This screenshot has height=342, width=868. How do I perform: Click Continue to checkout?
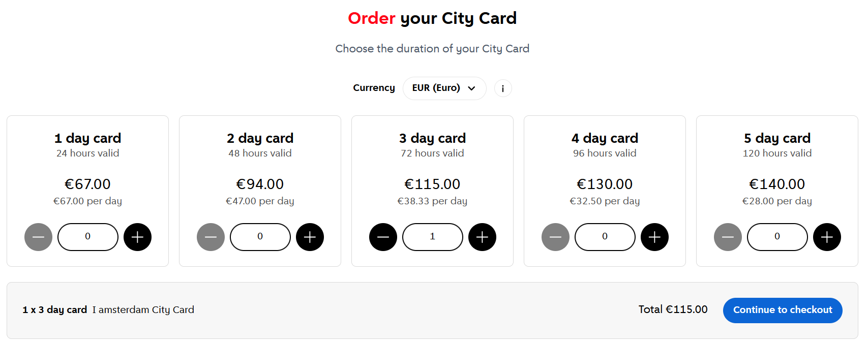point(782,310)
